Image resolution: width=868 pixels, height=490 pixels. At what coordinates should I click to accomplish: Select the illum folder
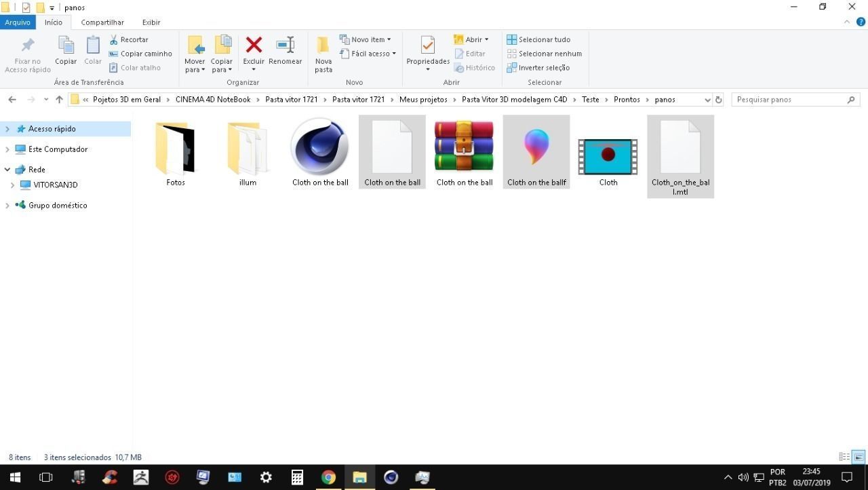coord(248,153)
